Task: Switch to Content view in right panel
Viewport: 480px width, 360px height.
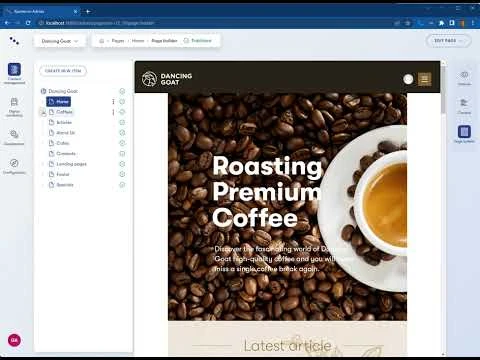Action: click(x=464, y=106)
